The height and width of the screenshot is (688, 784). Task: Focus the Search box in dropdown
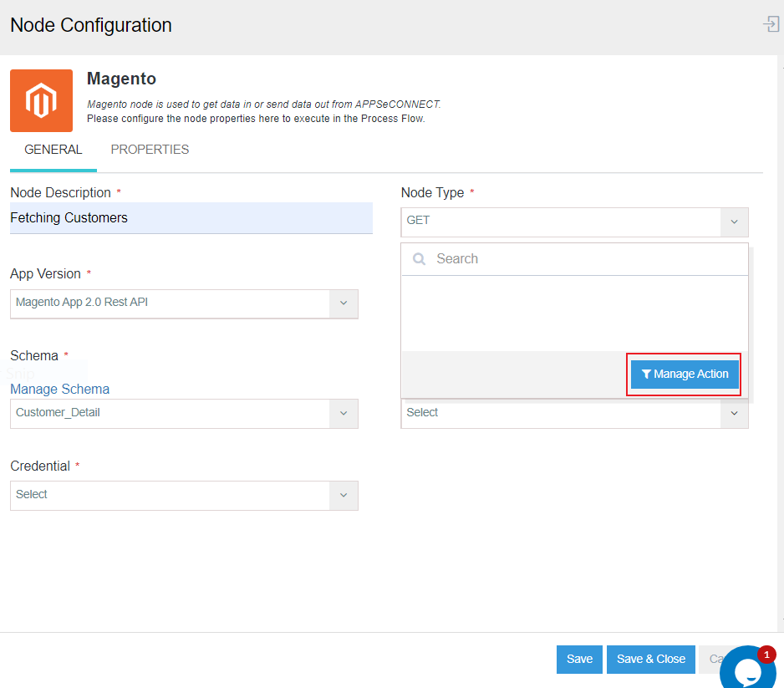click(x=585, y=259)
